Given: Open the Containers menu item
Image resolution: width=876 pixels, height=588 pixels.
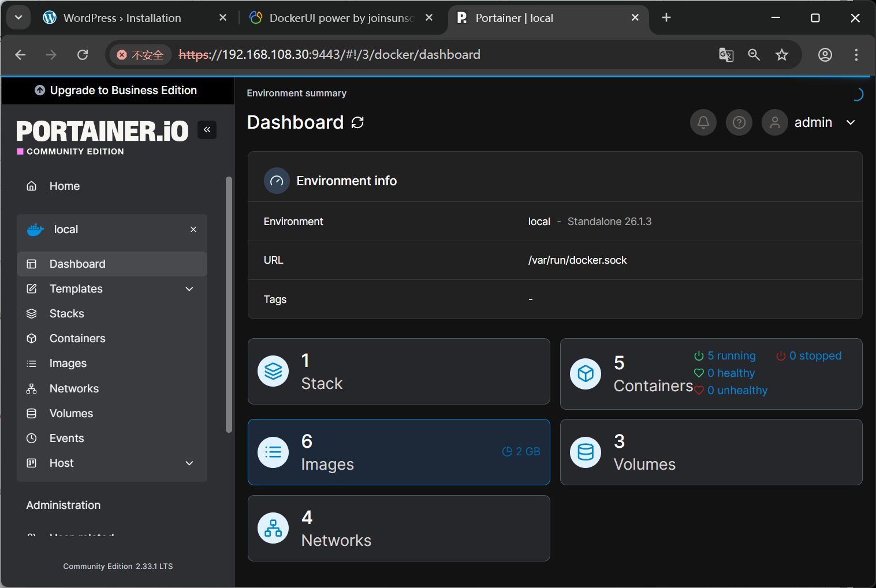Looking at the screenshot, I should pos(112,338).
